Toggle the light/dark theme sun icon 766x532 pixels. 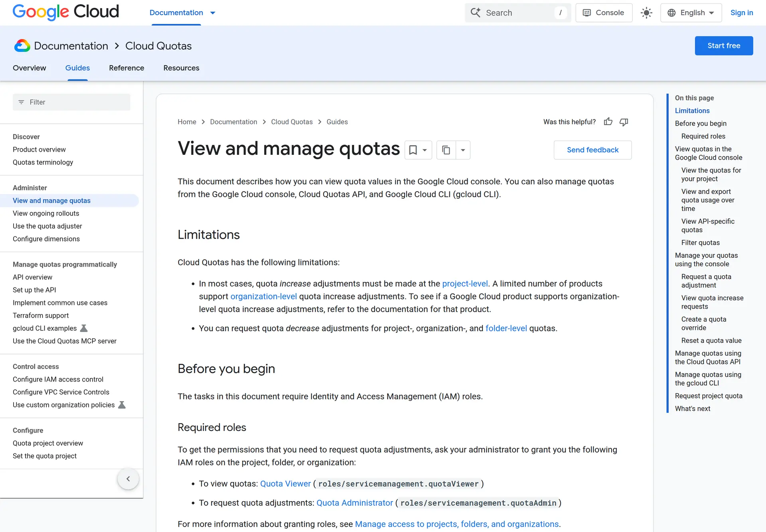click(646, 13)
